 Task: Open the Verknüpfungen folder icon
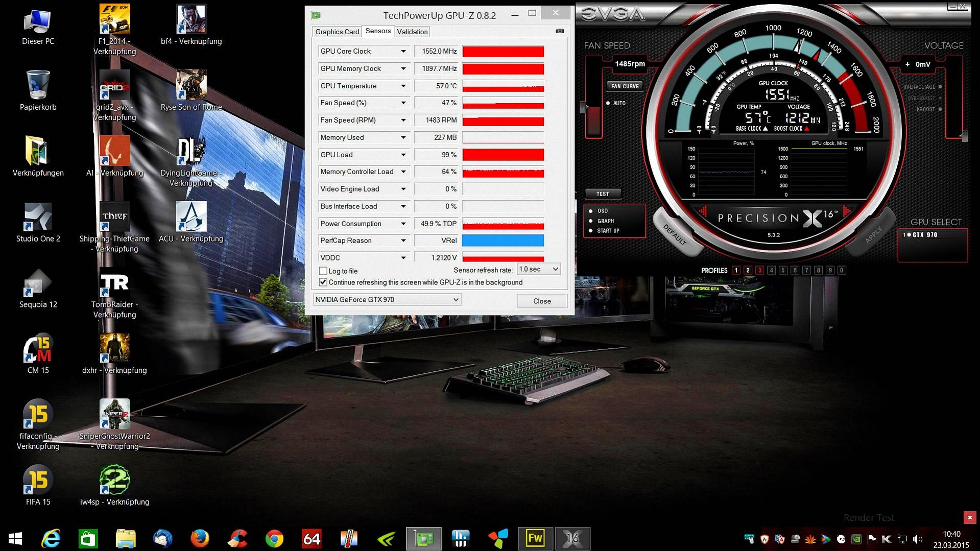coord(38,151)
